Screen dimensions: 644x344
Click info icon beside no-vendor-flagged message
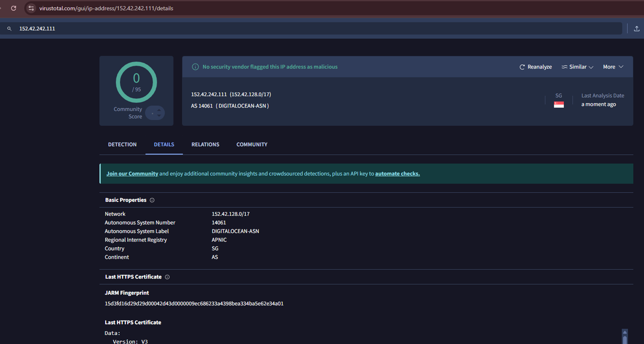pyautogui.click(x=195, y=67)
